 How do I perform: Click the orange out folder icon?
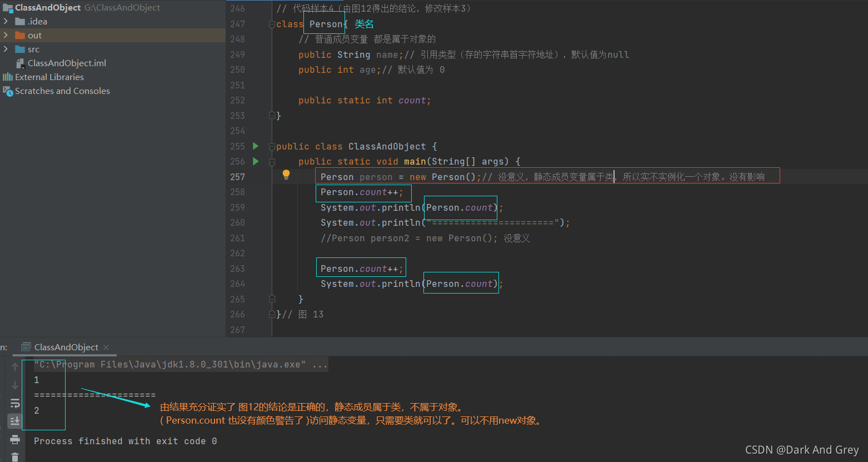click(21, 35)
